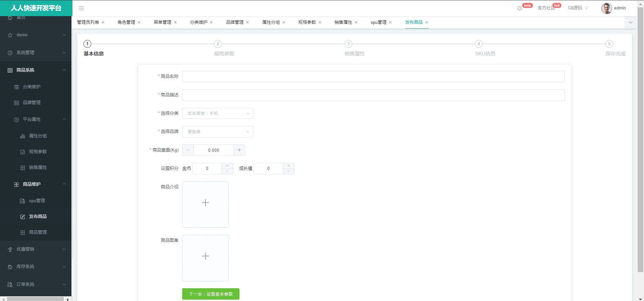The image size is (644, 301).
Task: Open the 选择分类 cascader dropdown
Action: click(x=217, y=114)
